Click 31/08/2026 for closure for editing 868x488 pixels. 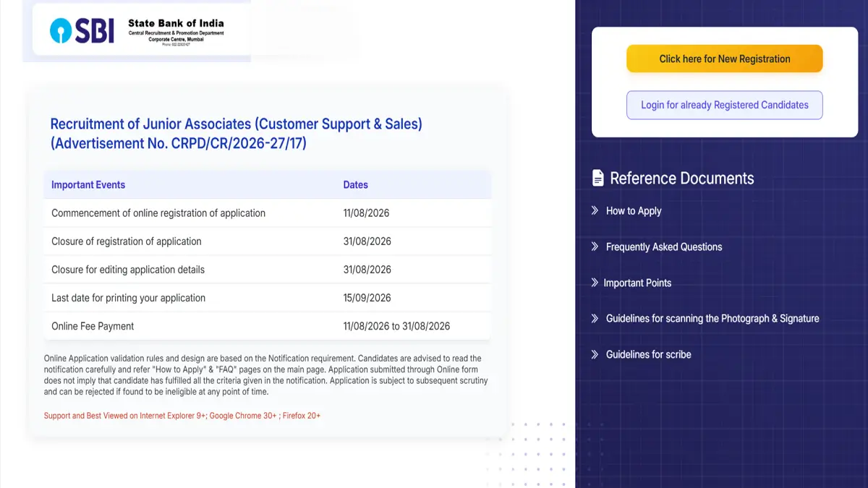367,270
